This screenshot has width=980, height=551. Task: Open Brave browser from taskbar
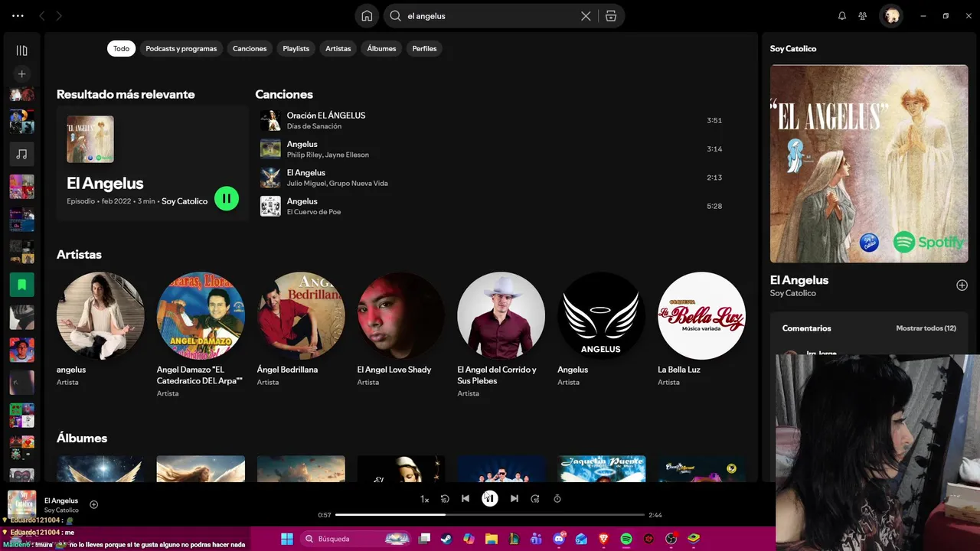pos(604,539)
